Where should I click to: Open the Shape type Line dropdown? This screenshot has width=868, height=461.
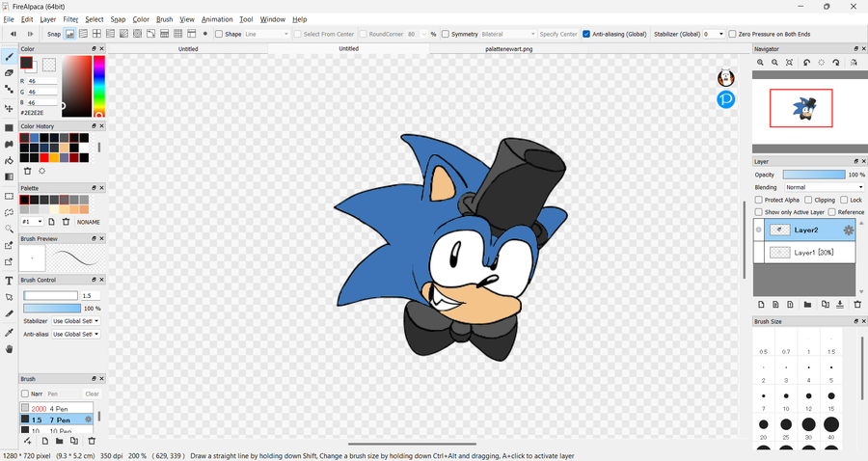[265, 34]
